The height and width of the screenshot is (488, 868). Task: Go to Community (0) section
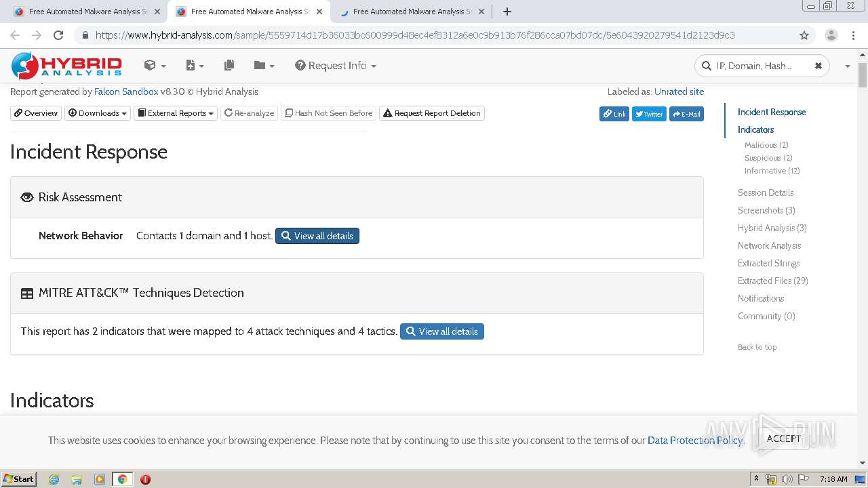pos(766,316)
